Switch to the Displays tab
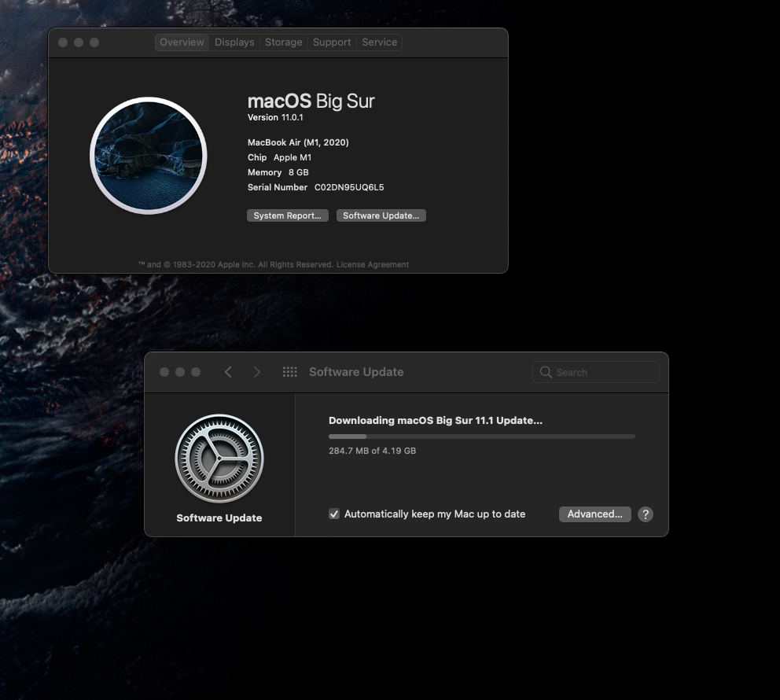This screenshot has height=700, width=780. (234, 42)
